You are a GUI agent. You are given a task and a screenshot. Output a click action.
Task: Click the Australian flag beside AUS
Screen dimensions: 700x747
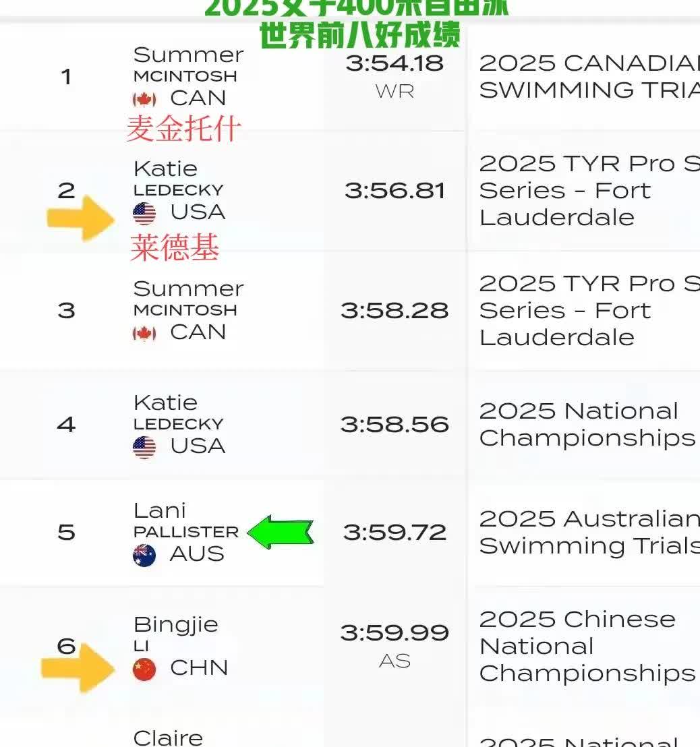[x=144, y=555]
